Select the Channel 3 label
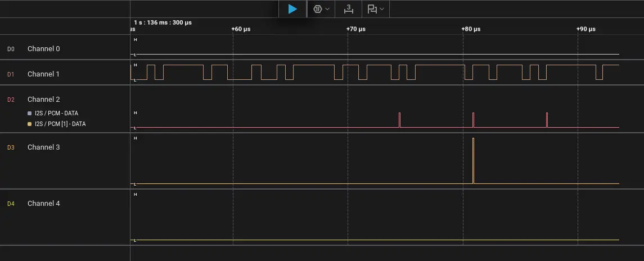This screenshot has width=644, height=261. [x=43, y=147]
